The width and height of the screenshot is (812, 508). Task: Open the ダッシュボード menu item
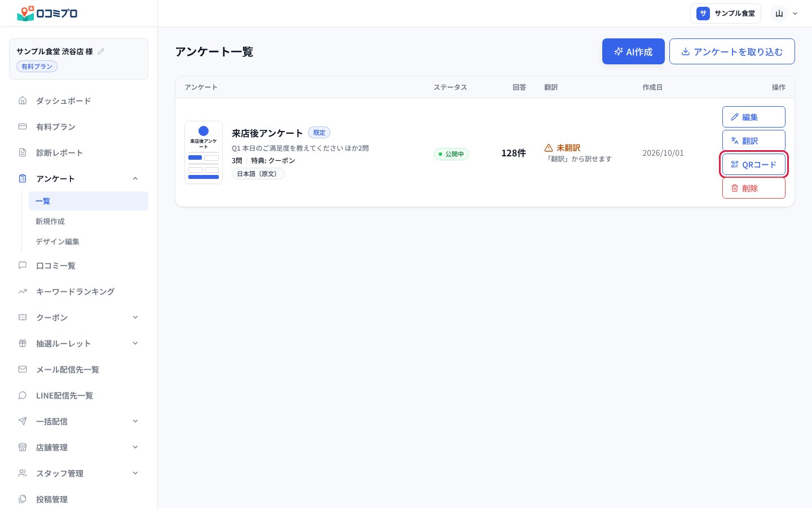(79, 100)
